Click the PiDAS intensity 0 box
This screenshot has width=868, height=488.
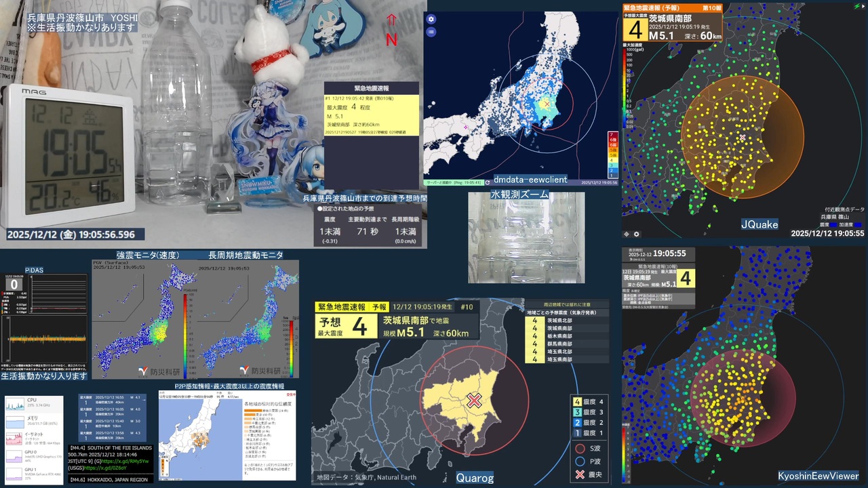(x=14, y=285)
